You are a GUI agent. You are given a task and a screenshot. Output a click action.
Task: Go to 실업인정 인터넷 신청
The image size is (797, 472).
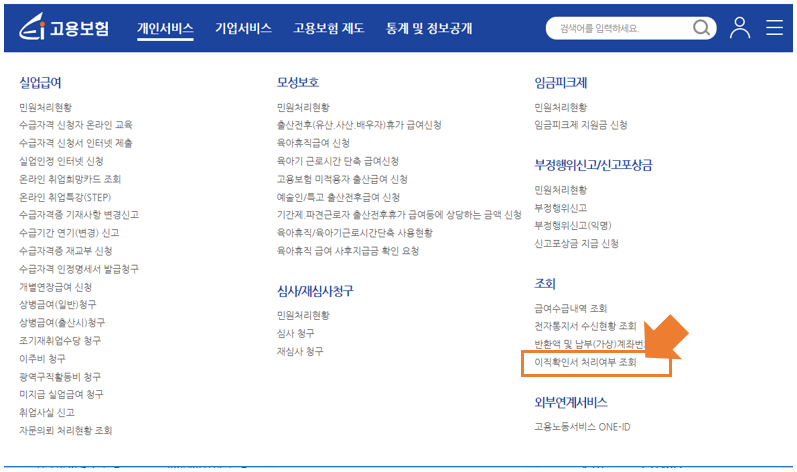(x=62, y=161)
